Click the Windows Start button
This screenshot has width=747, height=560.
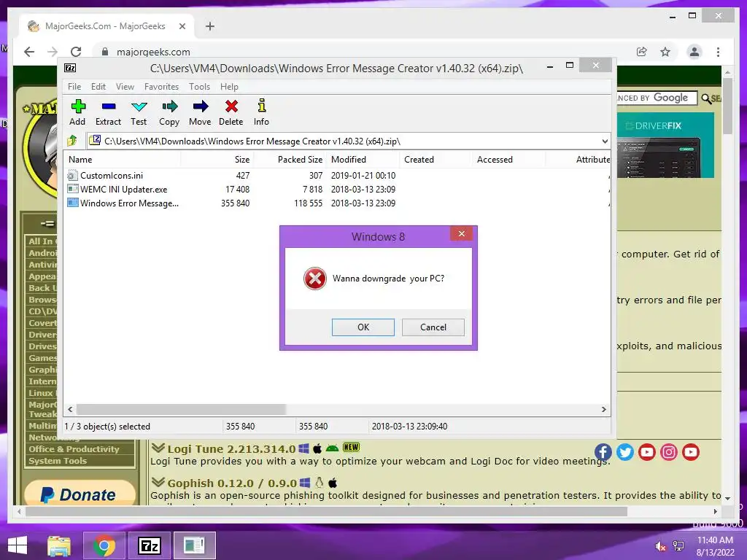click(18, 545)
